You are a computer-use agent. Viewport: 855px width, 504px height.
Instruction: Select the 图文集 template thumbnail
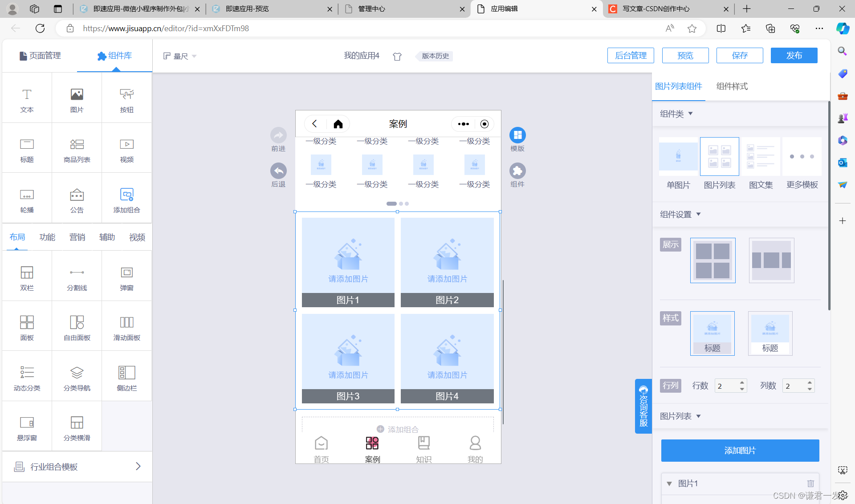coord(761,157)
